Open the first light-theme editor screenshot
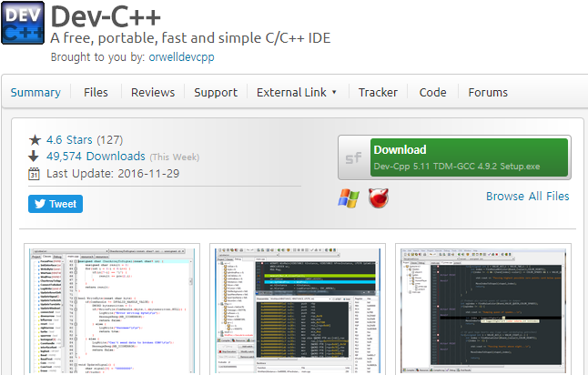 click(x=112, y=309)
